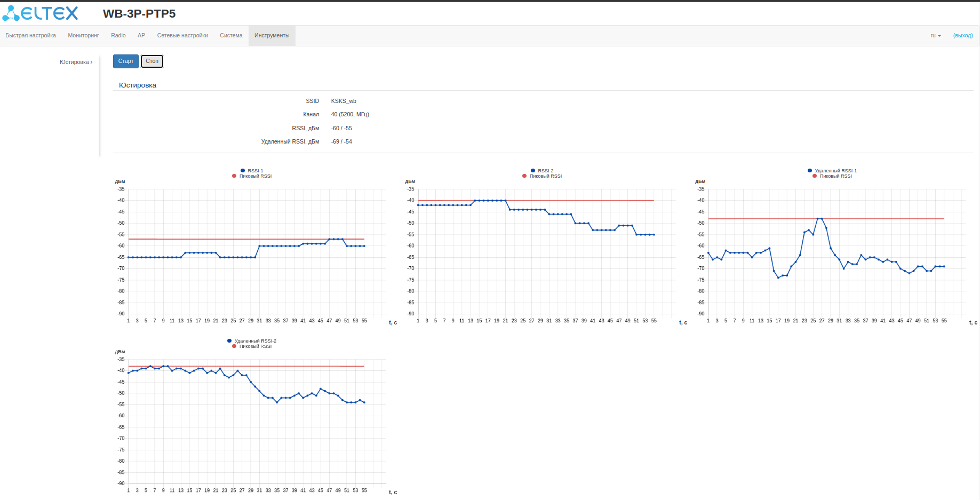
Task: Click the RSSI-1 peak point at second 47
Action: coord(329,239)
